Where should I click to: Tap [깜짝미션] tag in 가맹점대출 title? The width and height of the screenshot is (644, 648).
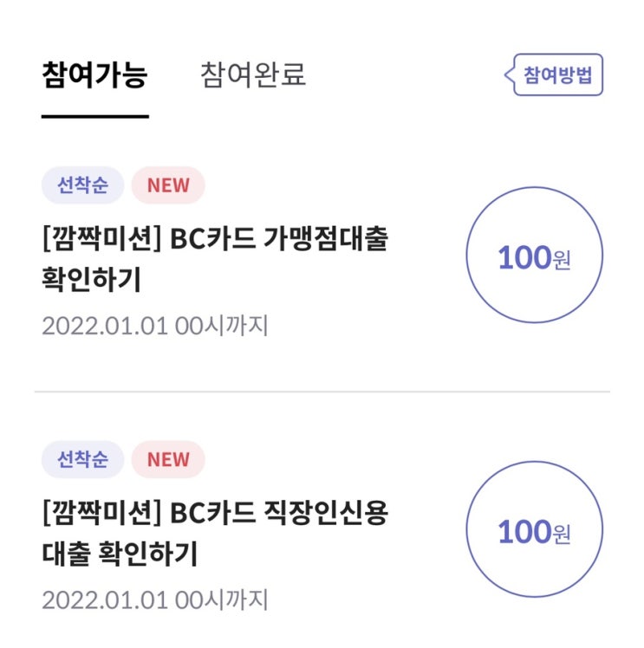(x=101, y=240)
